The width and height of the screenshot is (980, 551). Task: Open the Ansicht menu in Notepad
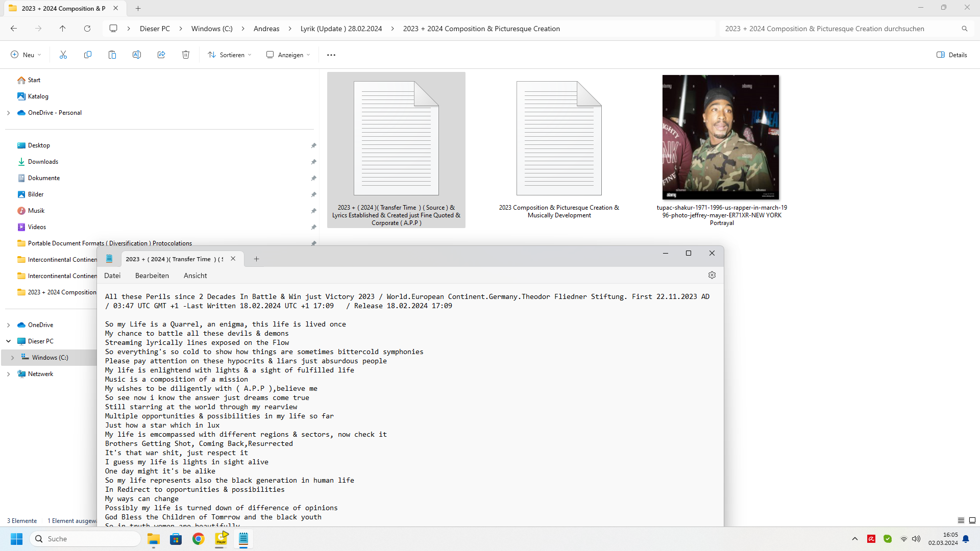195,275
